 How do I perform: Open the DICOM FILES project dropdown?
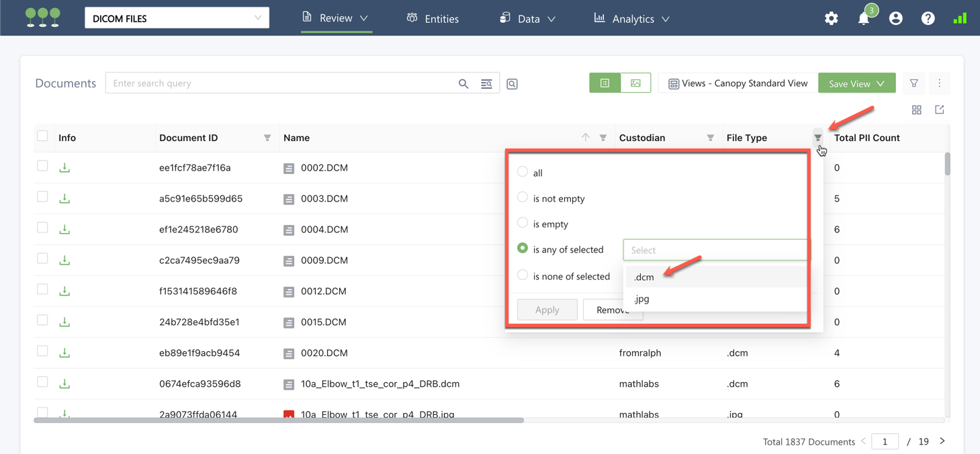coord(177,18)
